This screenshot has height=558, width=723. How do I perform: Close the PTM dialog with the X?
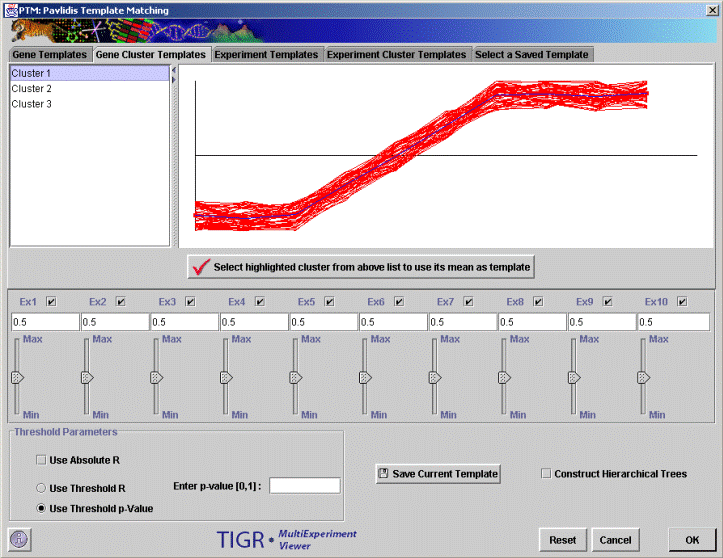[711, 8]
